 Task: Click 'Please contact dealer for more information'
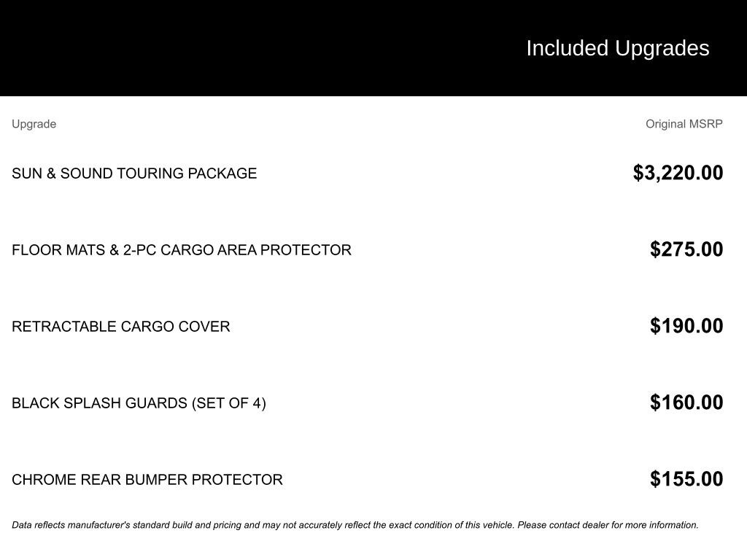[x=608, y=525]
